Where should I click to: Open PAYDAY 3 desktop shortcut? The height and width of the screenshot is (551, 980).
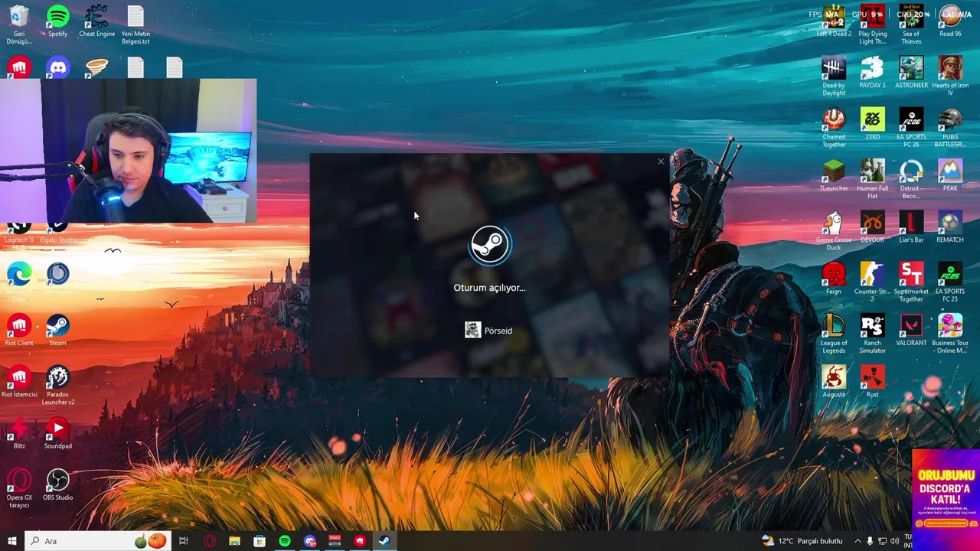pos(872,73)
